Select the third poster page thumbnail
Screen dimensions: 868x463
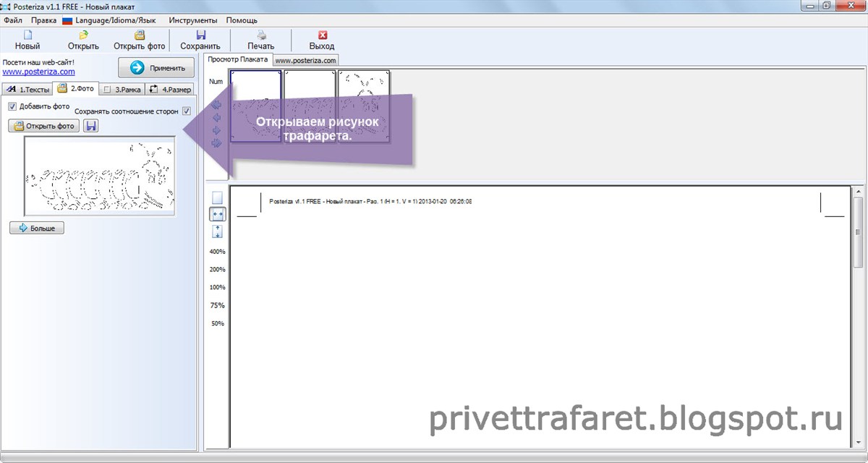click(364, 106)
